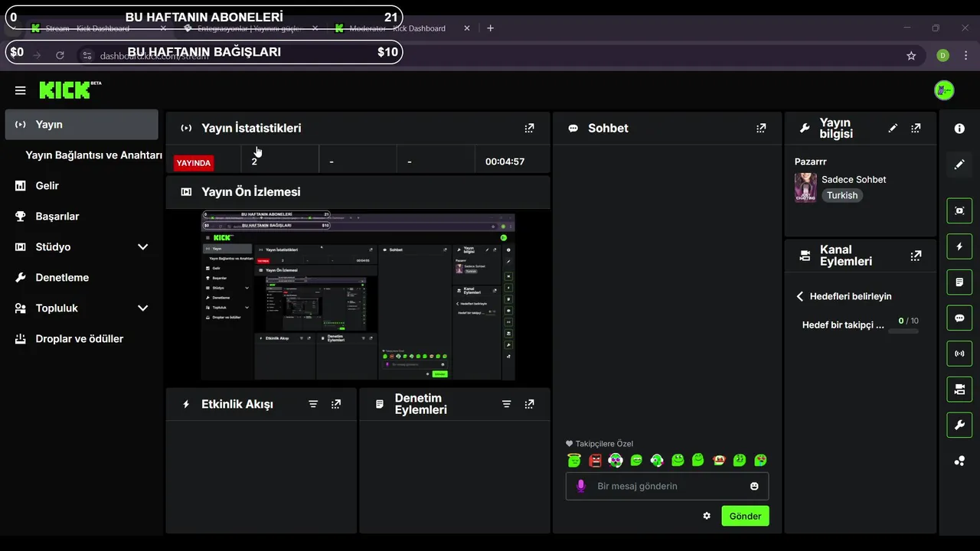Open the hamburger menu beside Kick logo
The width and height of the screenshot is (980, 551).
click(21, 90)
